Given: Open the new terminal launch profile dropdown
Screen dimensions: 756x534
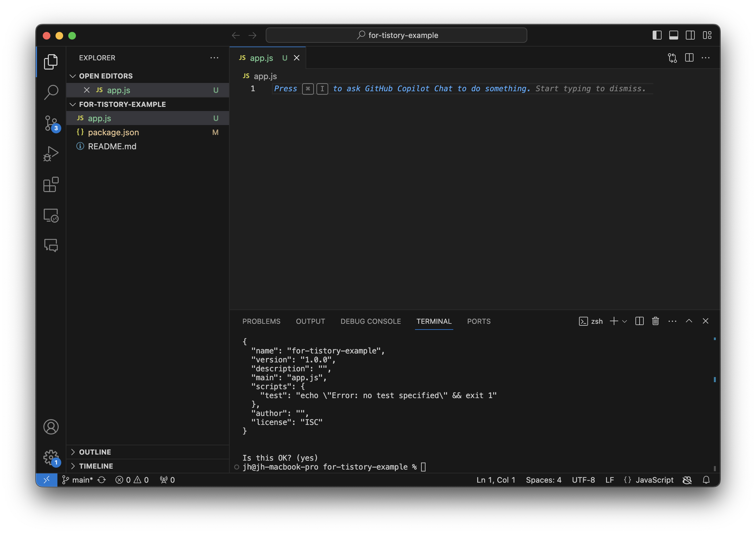Looking at the screenshot, I should [625, 321].
